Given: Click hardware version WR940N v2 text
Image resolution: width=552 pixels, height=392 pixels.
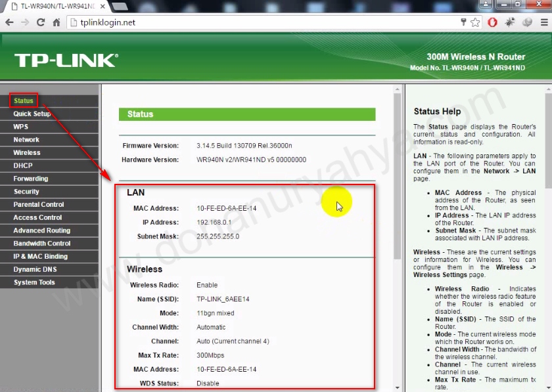Looking at the screenshot, I should [x=251, y=160].
